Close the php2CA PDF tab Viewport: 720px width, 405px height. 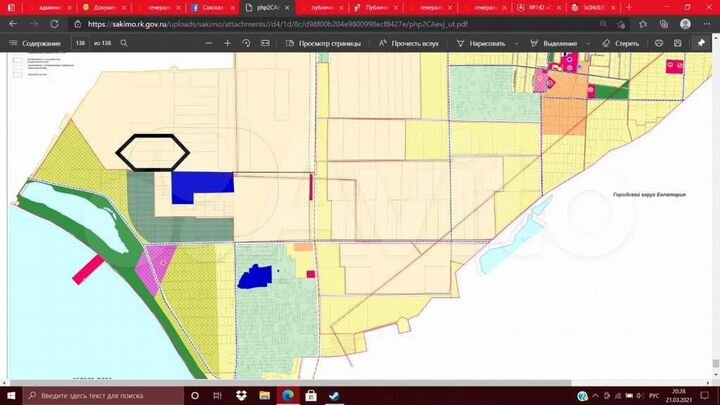[287, 8]
